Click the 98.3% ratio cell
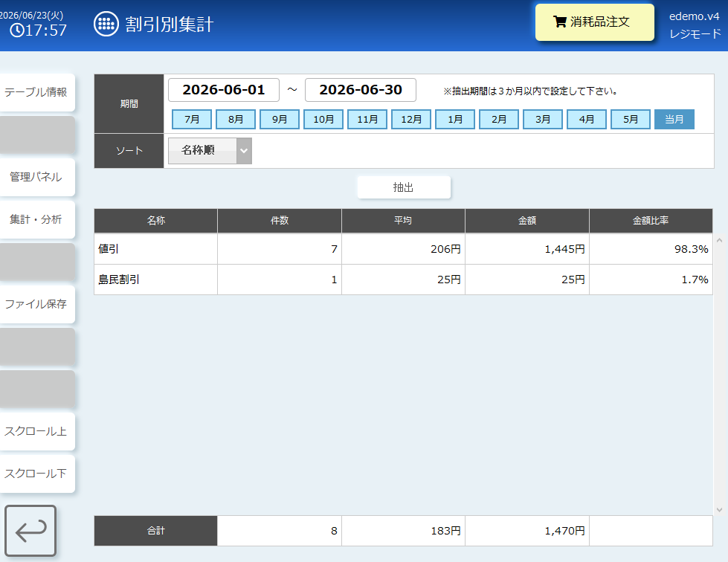The width and height of the screenshot is (728, 562). pos(651,249)
